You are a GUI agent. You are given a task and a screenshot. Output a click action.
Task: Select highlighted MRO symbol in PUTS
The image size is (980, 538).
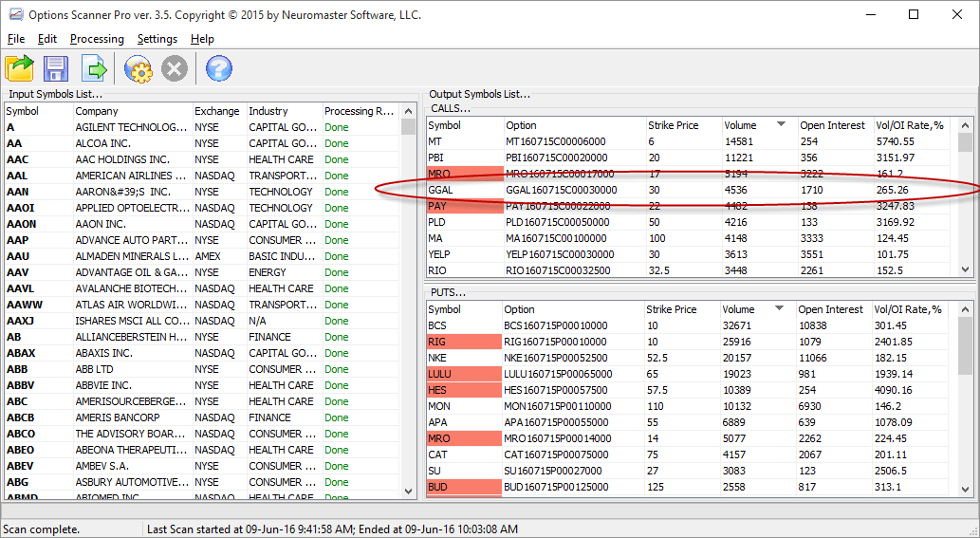tap(464, 438)
